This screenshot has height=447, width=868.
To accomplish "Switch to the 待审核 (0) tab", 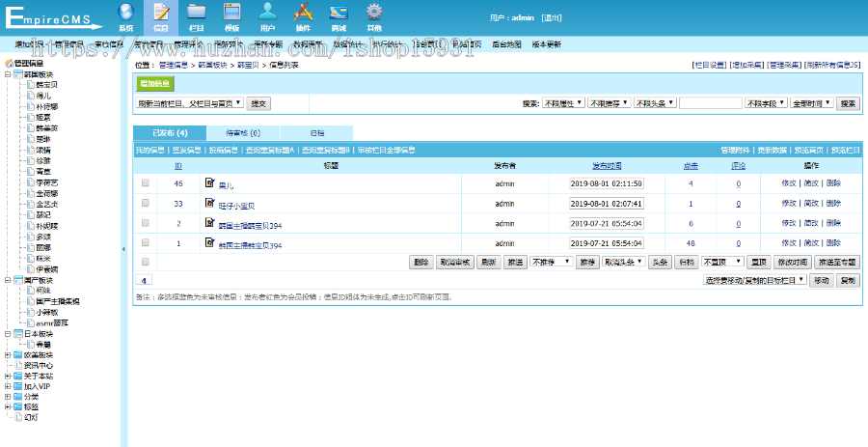I will (243, 133).
